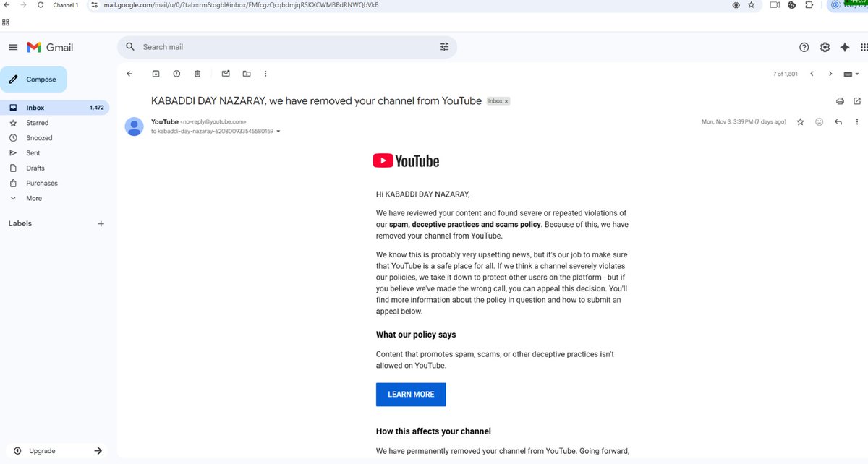Open the browser apps grid shortcut
The width and height of the screenshot is (868, 464).
click(x=6, y=22)
